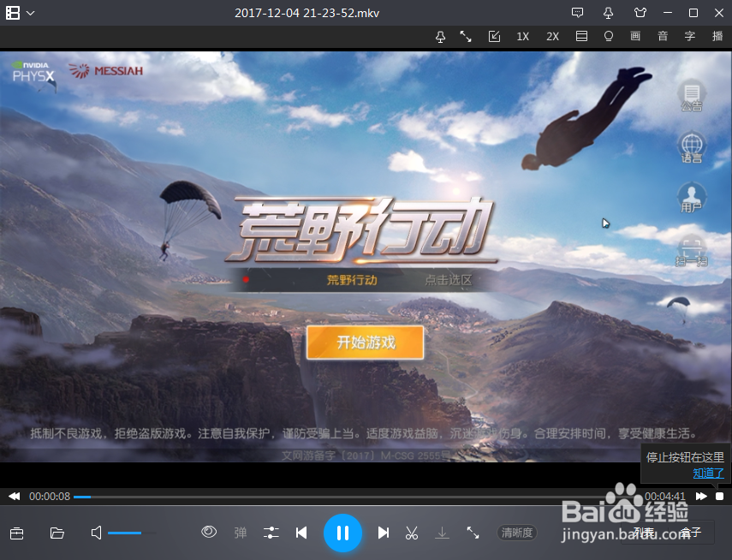732x560 pixels.
Task: Go to previous video
Action: click(301, 533)
